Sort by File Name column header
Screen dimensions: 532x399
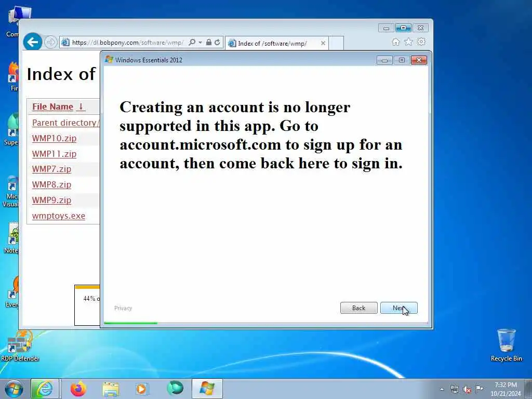click(x=58, y=107)
